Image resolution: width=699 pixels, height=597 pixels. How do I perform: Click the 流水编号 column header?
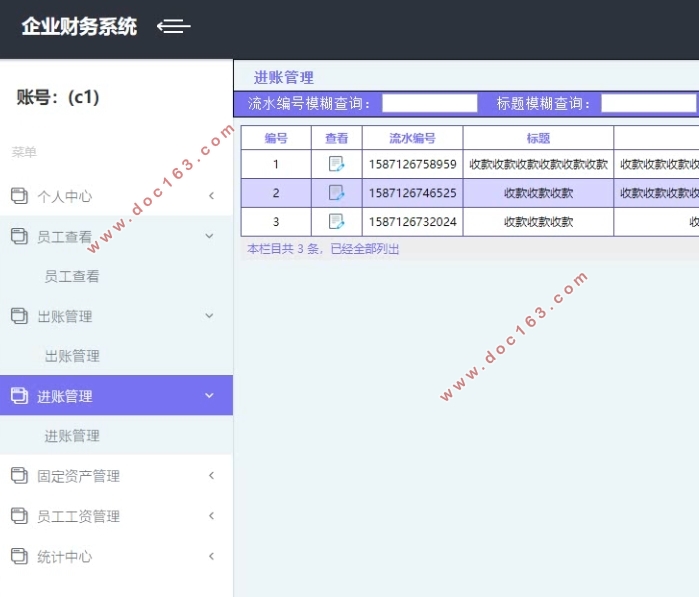pos(412,138)
